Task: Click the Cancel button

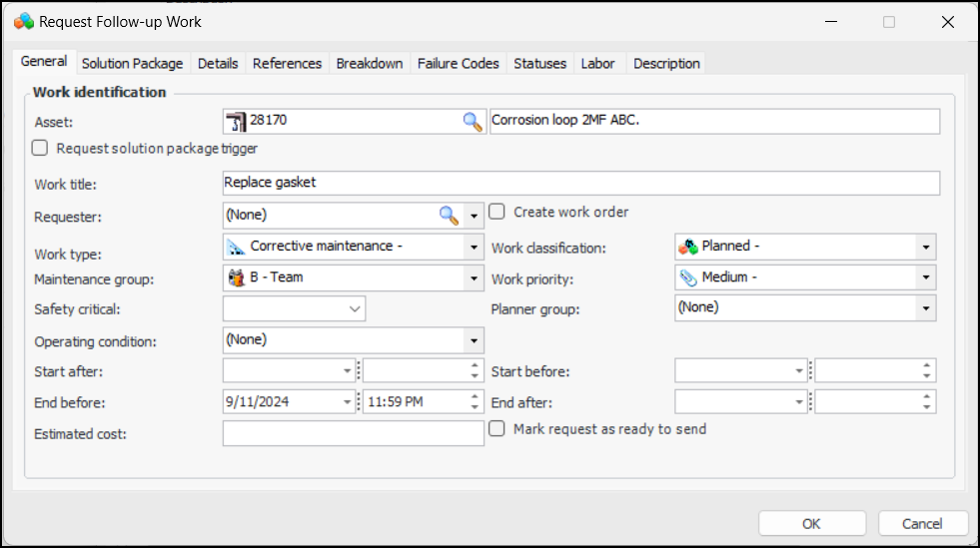Action: click(922, 524)
